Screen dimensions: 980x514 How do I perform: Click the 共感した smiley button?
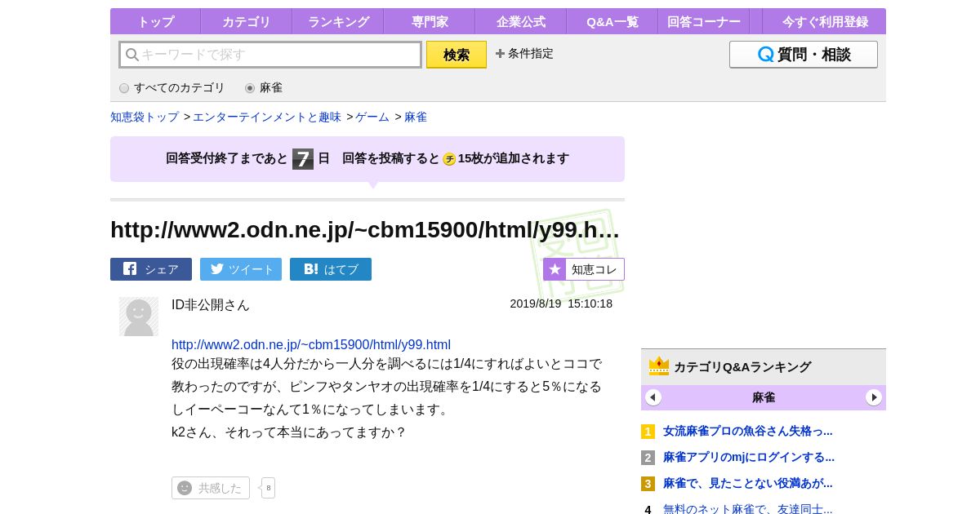[211, 488]
